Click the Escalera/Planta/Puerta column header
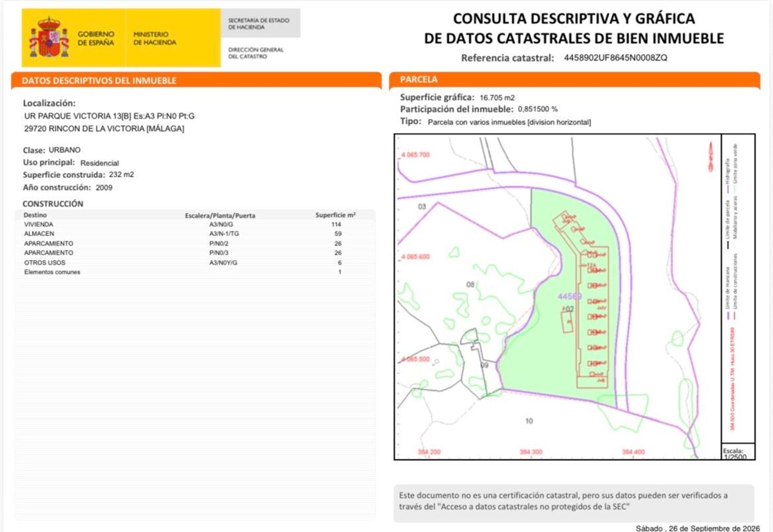Image resolution: width=773 pixels, height=532 pixels. [x=220, y=215]
